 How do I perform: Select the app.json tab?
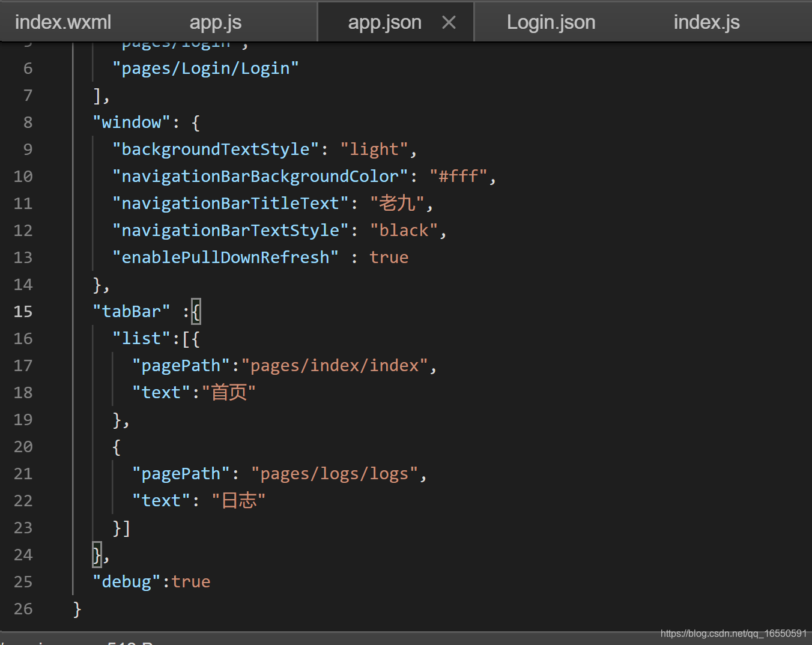[385, 22]
